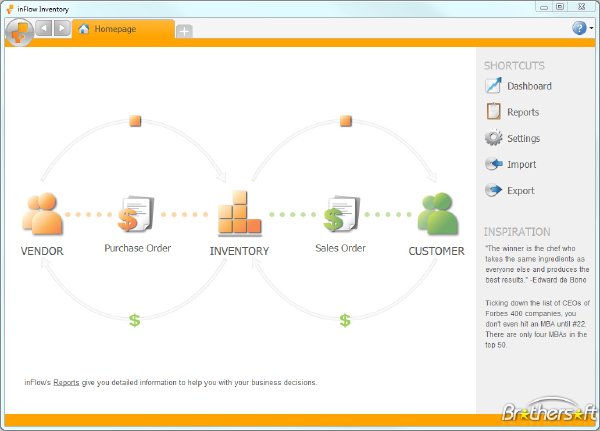This screenshot has width=600, height=431.
Task: Click the orange box above Sales Order
Action: point(346,121)
